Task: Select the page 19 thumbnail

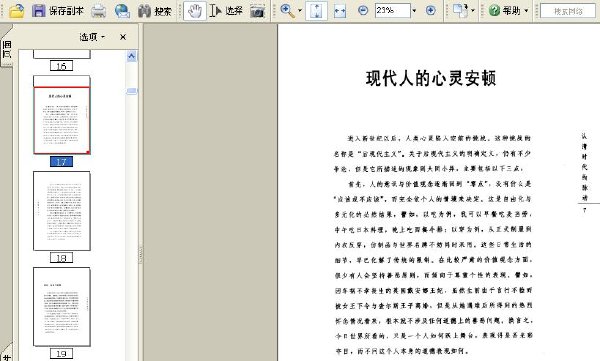Action: coord(62,307)
